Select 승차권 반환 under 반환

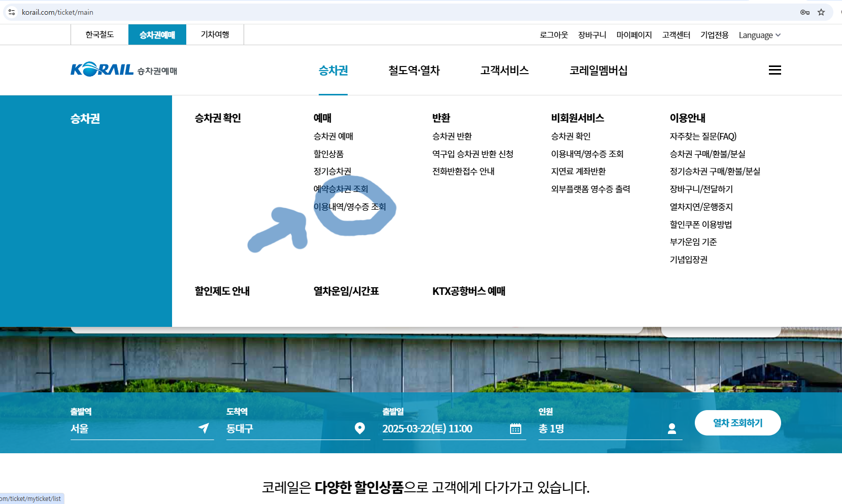tap(452, 136)
